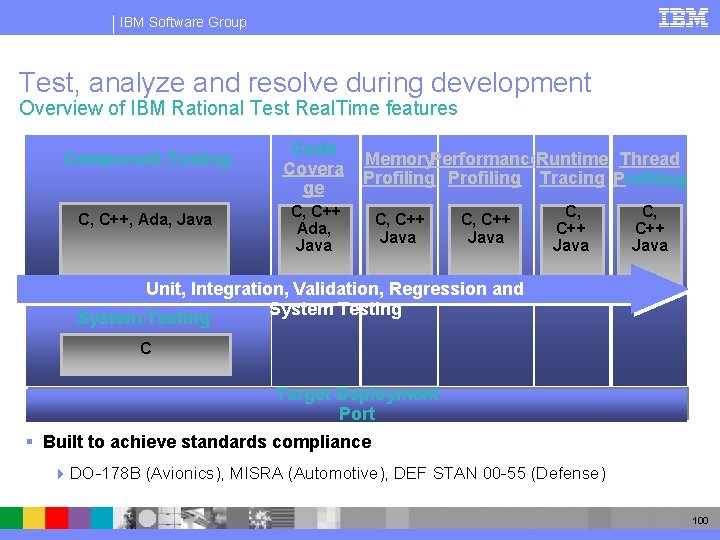The image size is (720, 540).
Task: Open the Code Coverage link
Action: [x=314, y=169]
